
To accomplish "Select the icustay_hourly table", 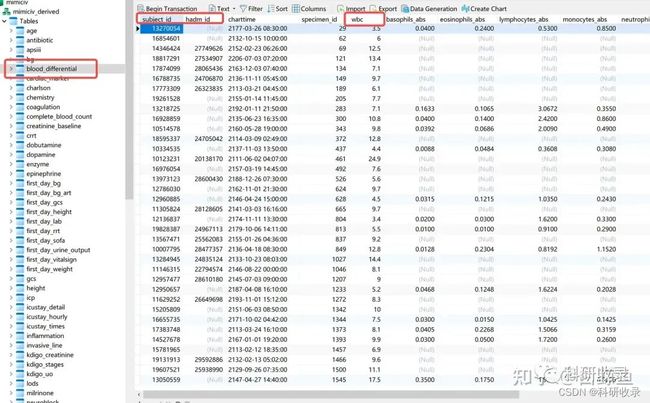I will click(x=47, y=317).
